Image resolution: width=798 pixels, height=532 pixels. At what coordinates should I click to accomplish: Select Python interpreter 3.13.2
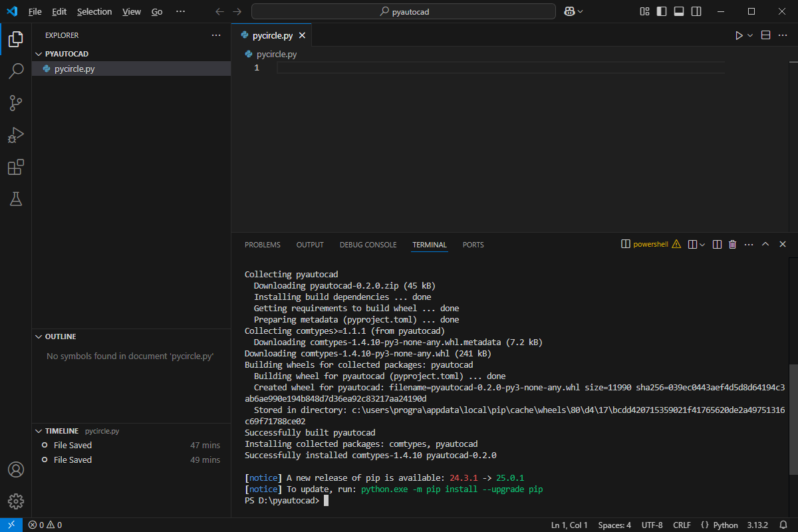757,525
